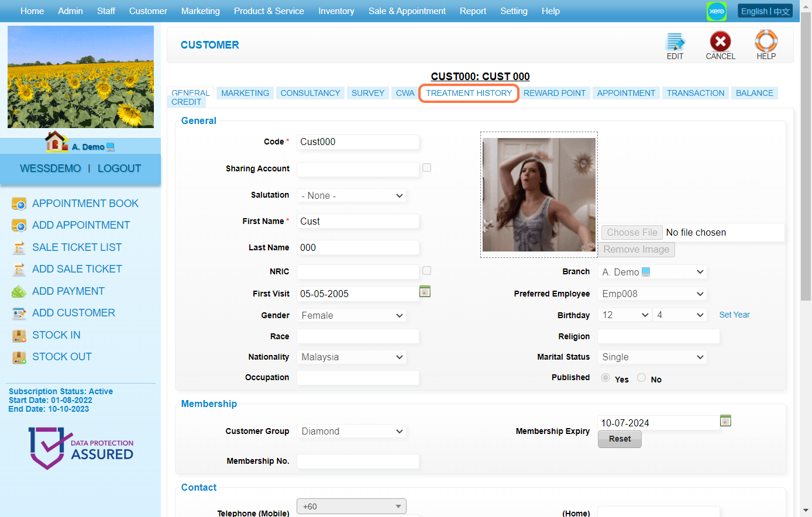Switch to Balance tab
The width and height of the screenshot is (812, 517).
coord(754,93)
